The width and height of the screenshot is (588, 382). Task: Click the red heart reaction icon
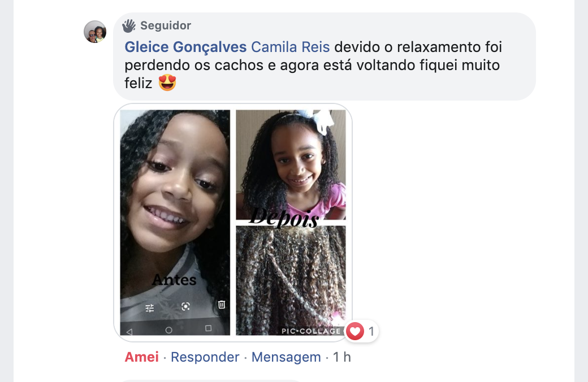coord(354,331)
